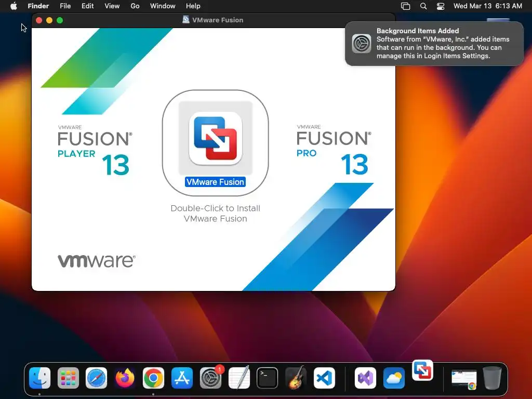Open the cloud app in the Dock
Image resolution: width=532 pixels, height=399 pixels.
tap(394, 378)
